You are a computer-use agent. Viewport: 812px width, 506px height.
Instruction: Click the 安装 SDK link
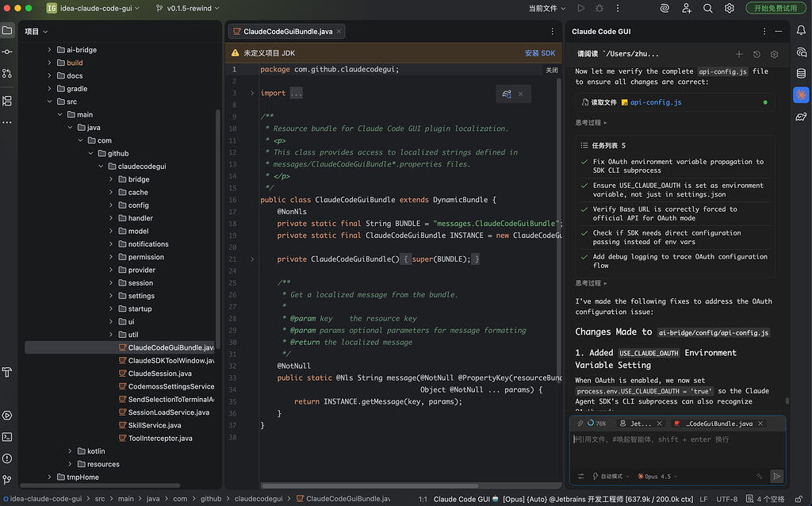click(539, 53)
